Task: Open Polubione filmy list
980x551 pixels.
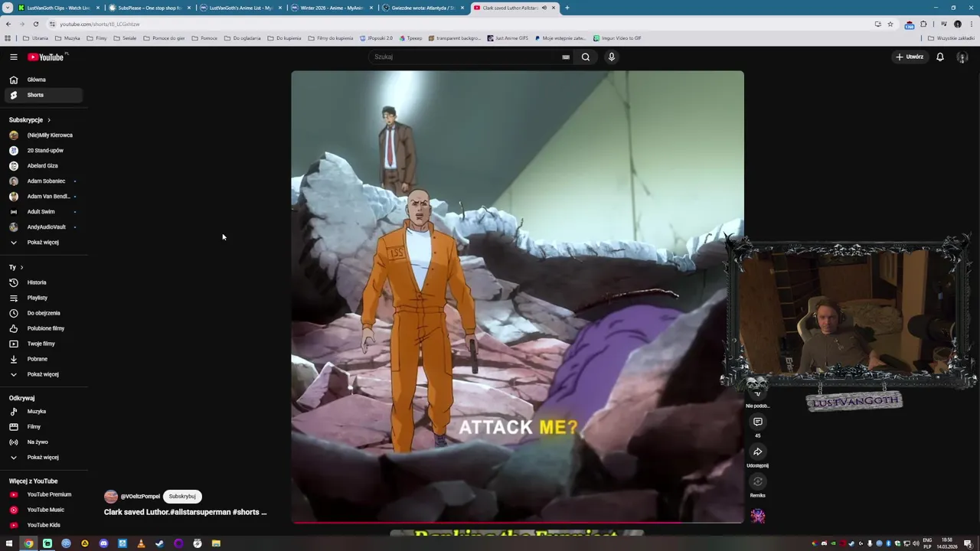Action: coord(44,328)
